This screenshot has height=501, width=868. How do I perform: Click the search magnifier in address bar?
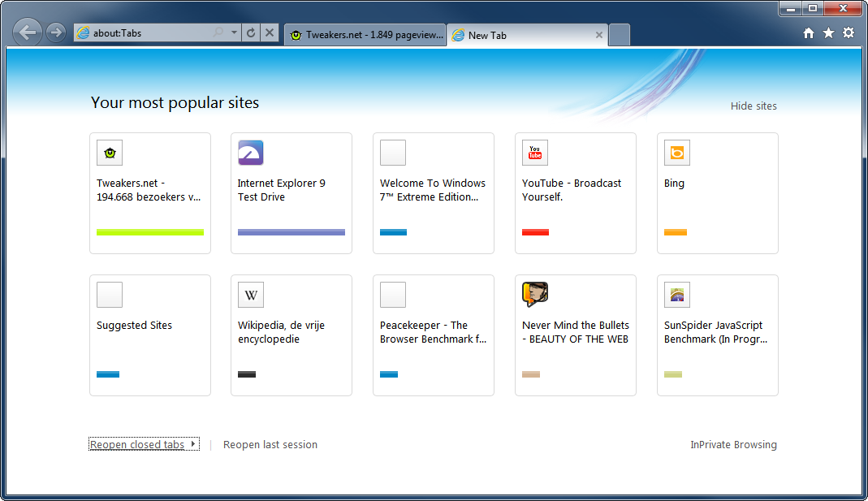pyautogui.click(x=218, y=32)
